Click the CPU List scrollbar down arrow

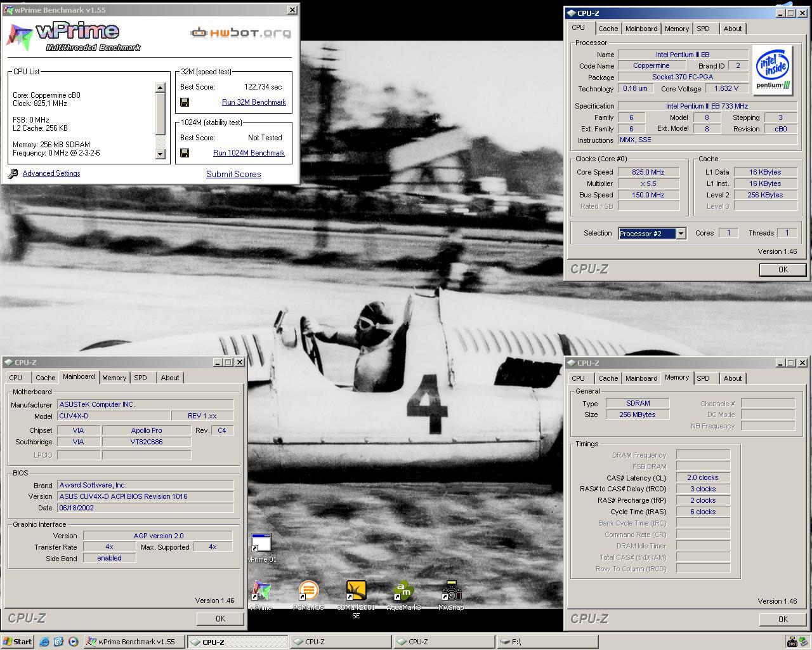[x=160, y=154]
